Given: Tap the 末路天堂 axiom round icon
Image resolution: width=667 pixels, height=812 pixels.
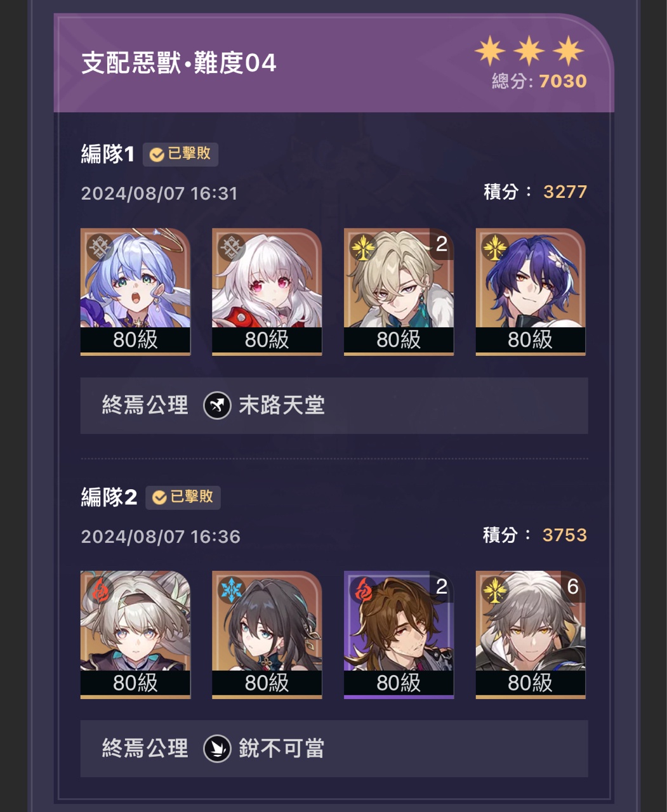Looking at the screenshot, I should coord(217,405).
